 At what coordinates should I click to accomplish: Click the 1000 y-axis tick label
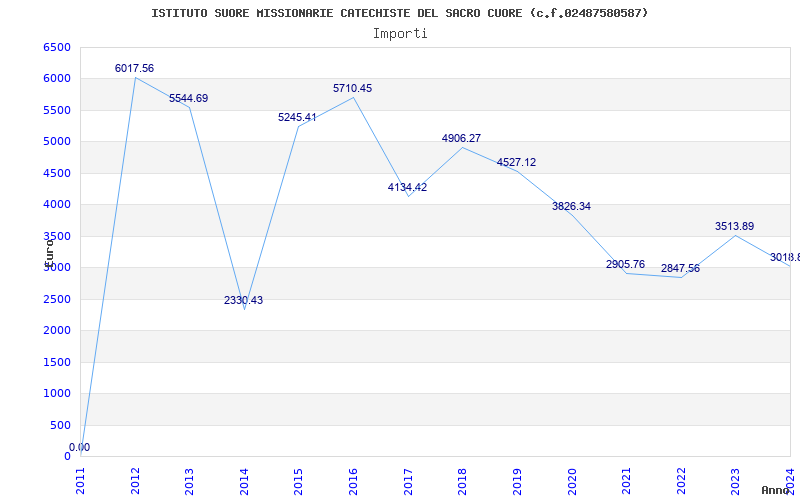57,393
